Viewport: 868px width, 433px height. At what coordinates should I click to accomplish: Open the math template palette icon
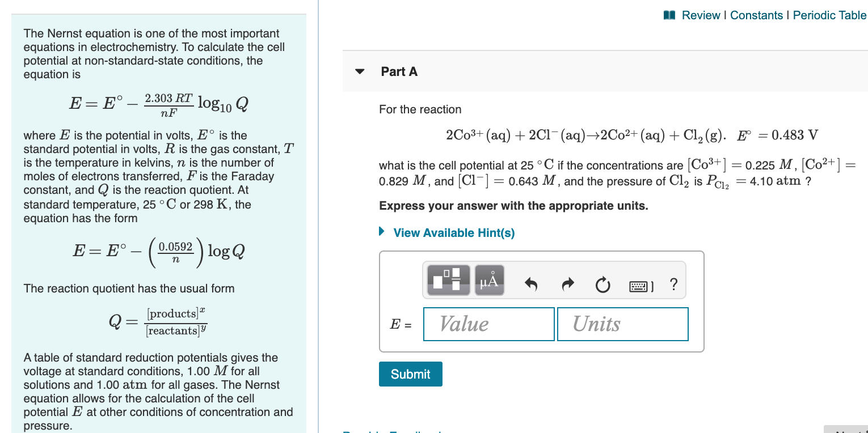(448, 279)
